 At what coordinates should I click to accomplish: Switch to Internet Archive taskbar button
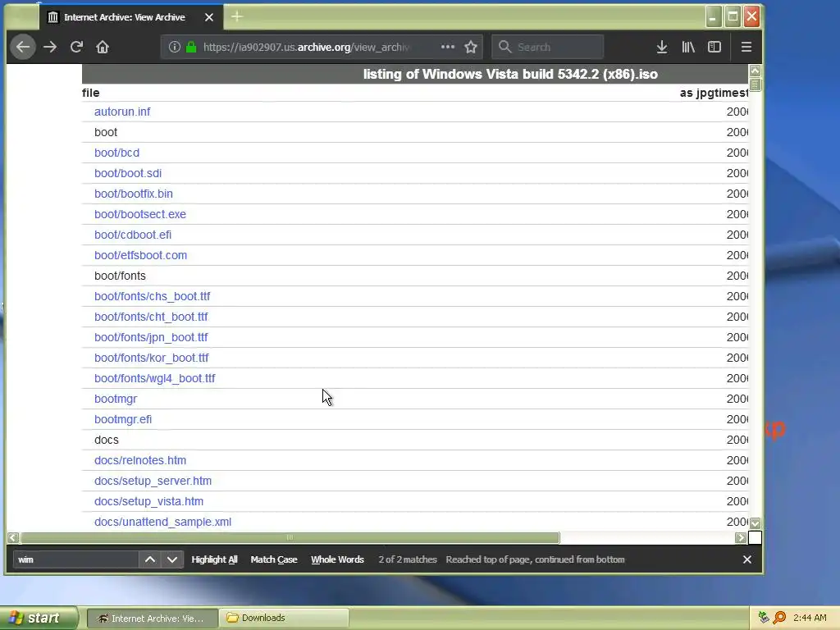coord(152,619)
